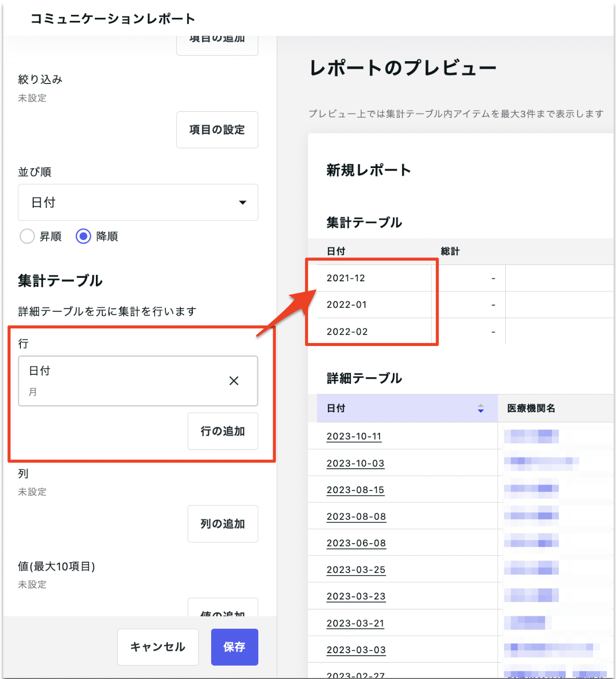Image resolution: width=616 pixels, height=679 pixels.
Task: Click the コミュニケーションレポート title
Action: point(113,19)
